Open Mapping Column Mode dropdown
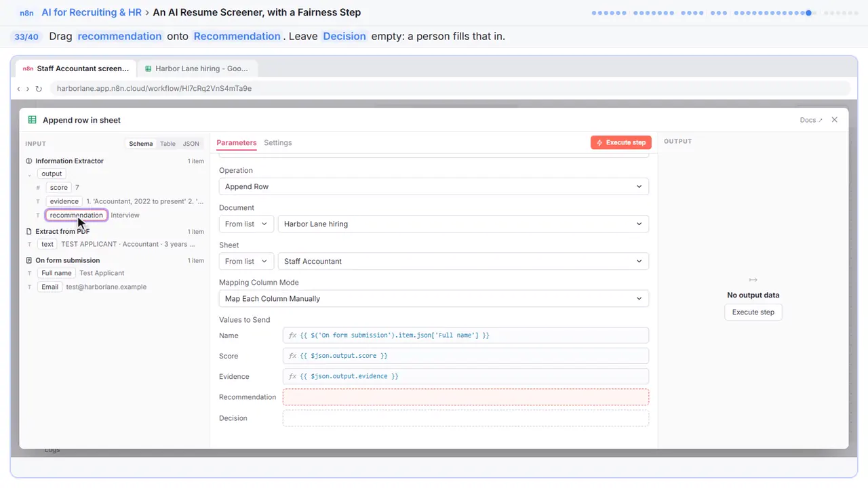 click(x=434, y=298)
